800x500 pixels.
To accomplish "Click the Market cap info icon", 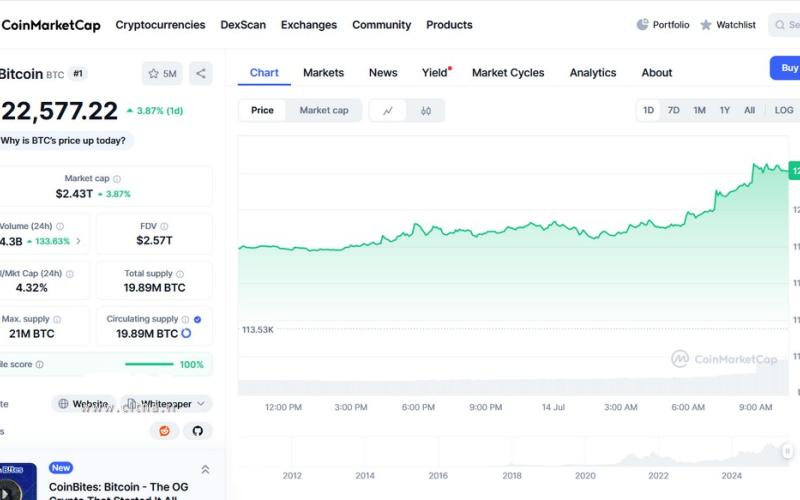I will 117,179.
